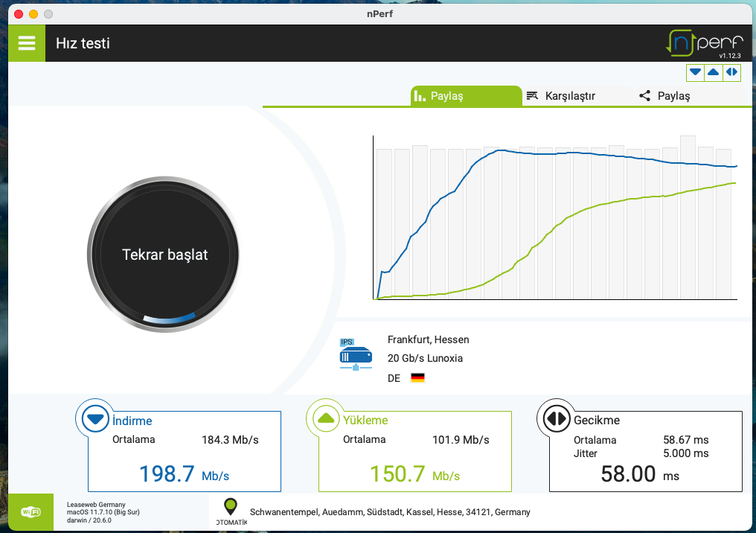The height and width of the screenshot is (533, 756).
Task: Click the 184.3 Mb/s average download
Action: tap(230, 440)
